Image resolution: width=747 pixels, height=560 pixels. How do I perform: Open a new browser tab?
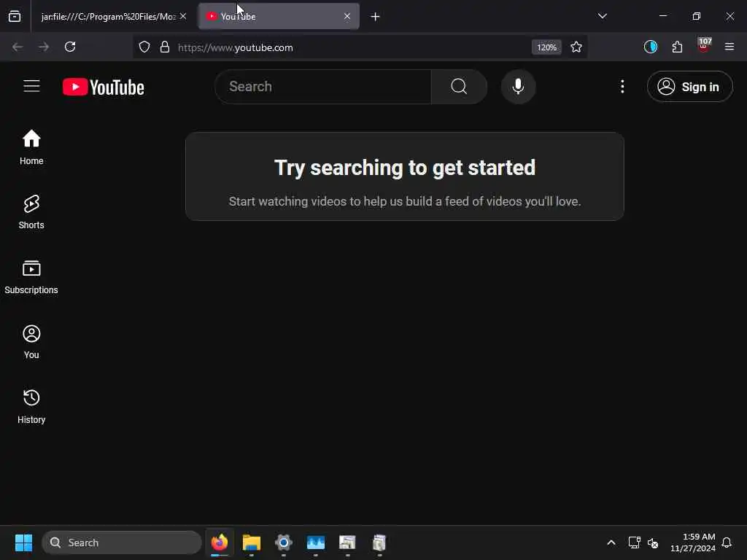tap(376, 17)
